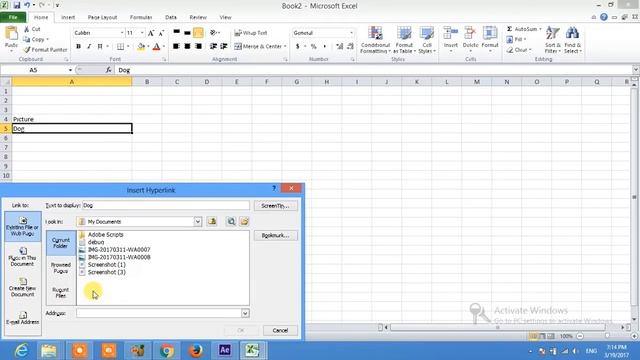Click the Format Painter brush icon
Viewport: 640px width, 360px height.
click(x=27, y=49)
